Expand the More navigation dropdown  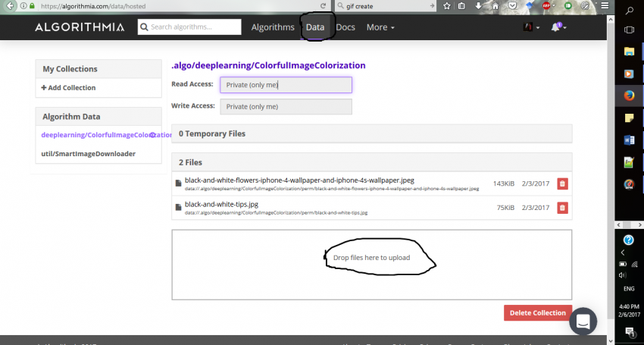pos(380,27)
